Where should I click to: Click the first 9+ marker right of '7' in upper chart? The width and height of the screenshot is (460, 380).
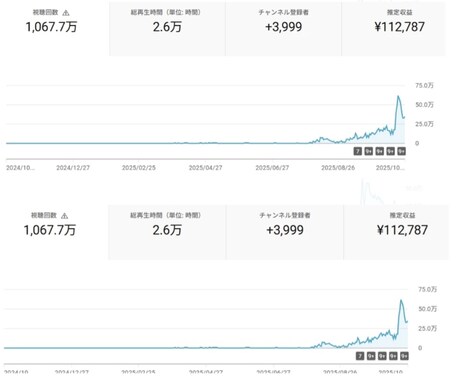(x=369, y=151)
